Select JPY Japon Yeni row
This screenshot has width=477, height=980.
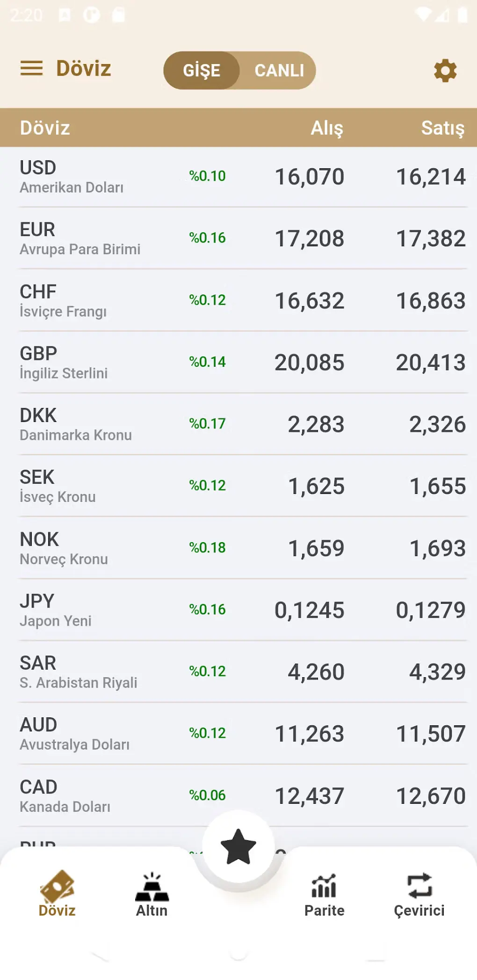coord(238,610)
